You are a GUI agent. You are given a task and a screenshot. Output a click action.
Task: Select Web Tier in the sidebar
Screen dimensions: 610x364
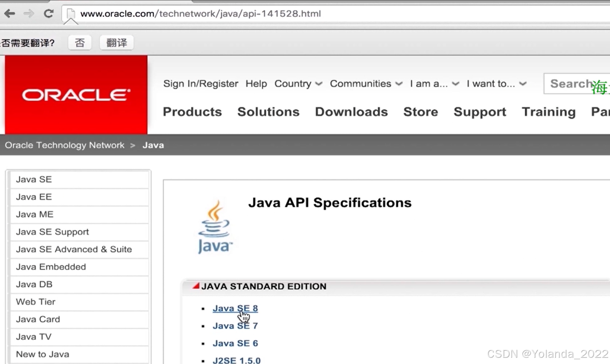point(79,302)
